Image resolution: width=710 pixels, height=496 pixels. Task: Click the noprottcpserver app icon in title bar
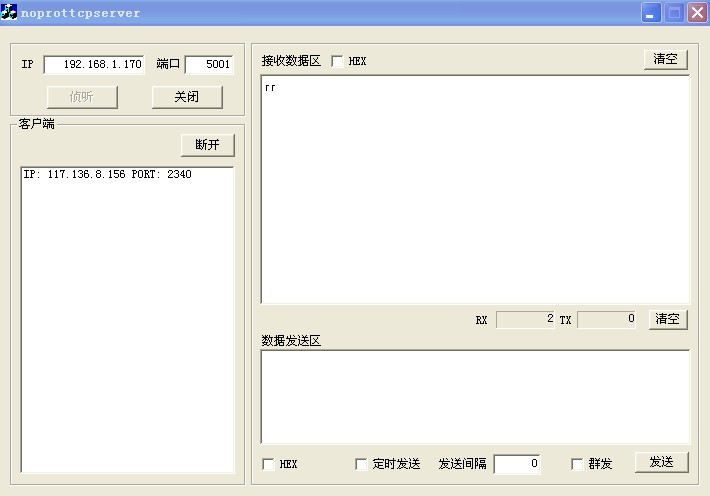pyautogui.click(x=10, y=13)
